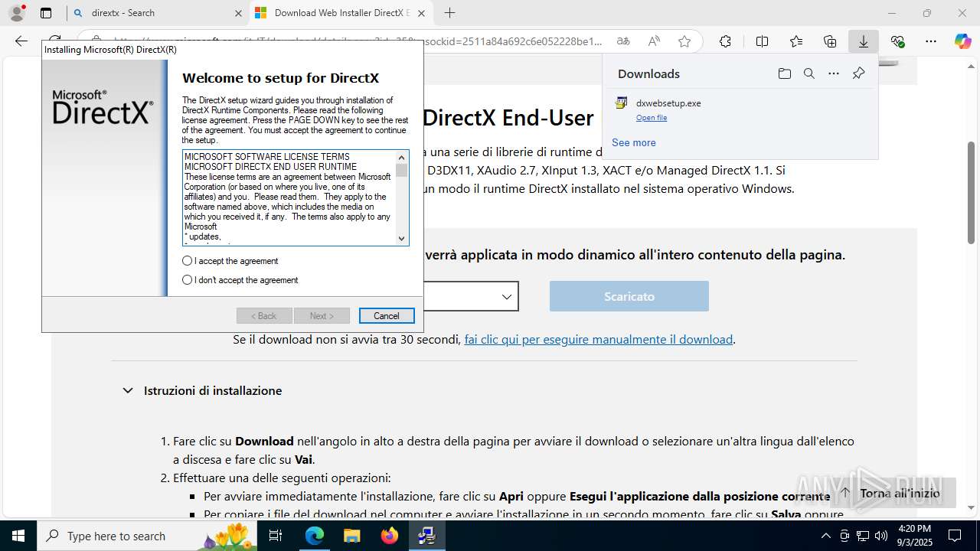This screenshot has height=551, width=980.
Task: Click dxwebsetup.exe file icon in Downloads
Action: [x=622, y=103]
